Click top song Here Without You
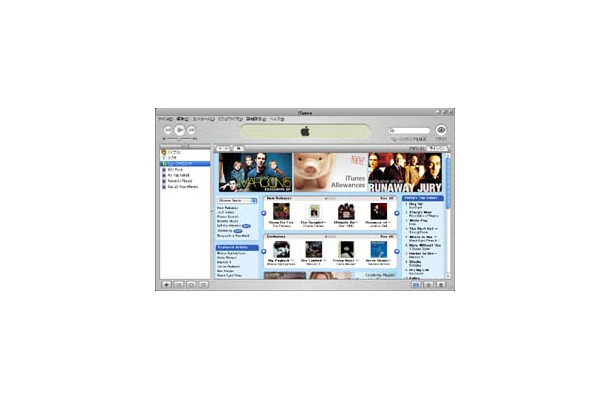The width and height of the screenshot is (610, 400). pyautogui.click(x=425, y=245)
